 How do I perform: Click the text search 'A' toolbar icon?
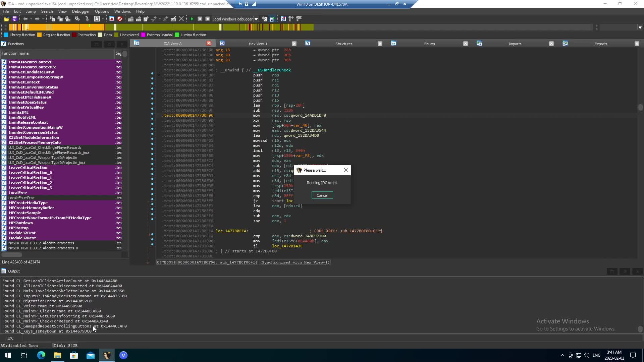[97, 19]
